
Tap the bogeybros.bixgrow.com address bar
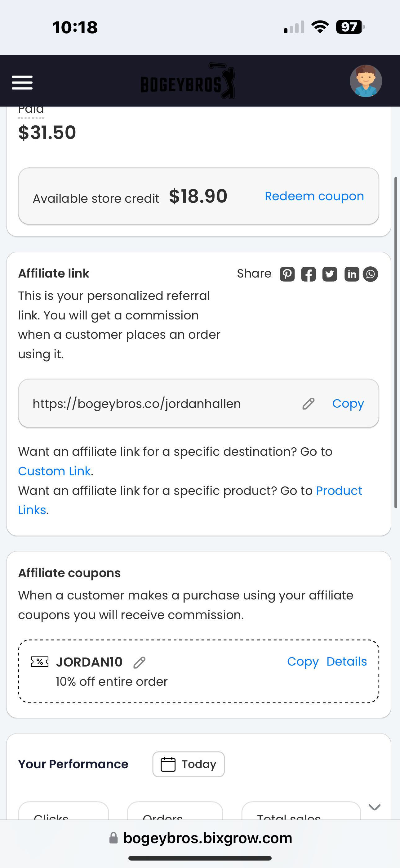tap(207, 838)
